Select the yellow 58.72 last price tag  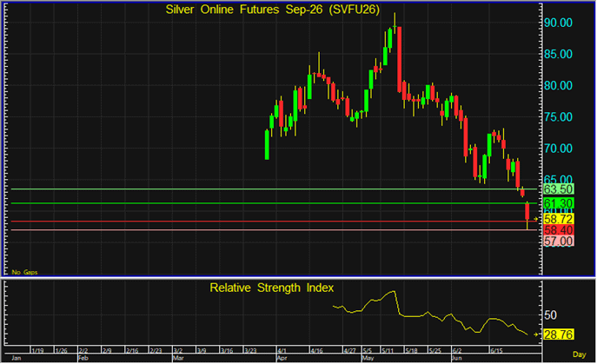click(558, 219)
